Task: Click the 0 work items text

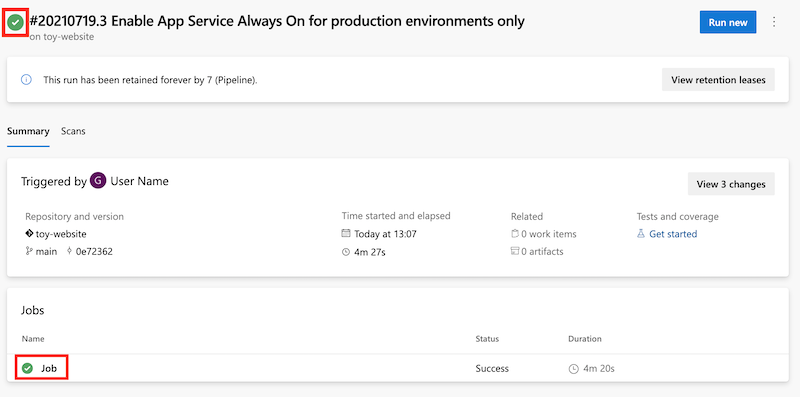Action: 549,234
